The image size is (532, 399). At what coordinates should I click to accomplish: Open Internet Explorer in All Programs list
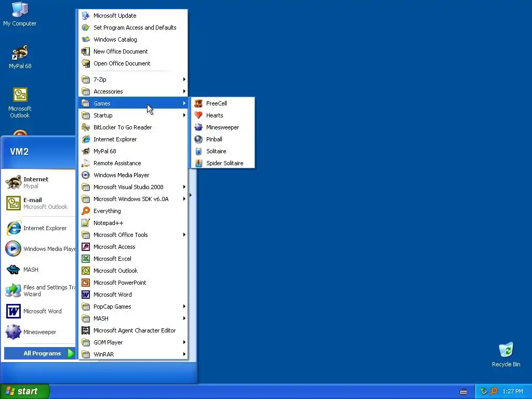coord(133,139)
